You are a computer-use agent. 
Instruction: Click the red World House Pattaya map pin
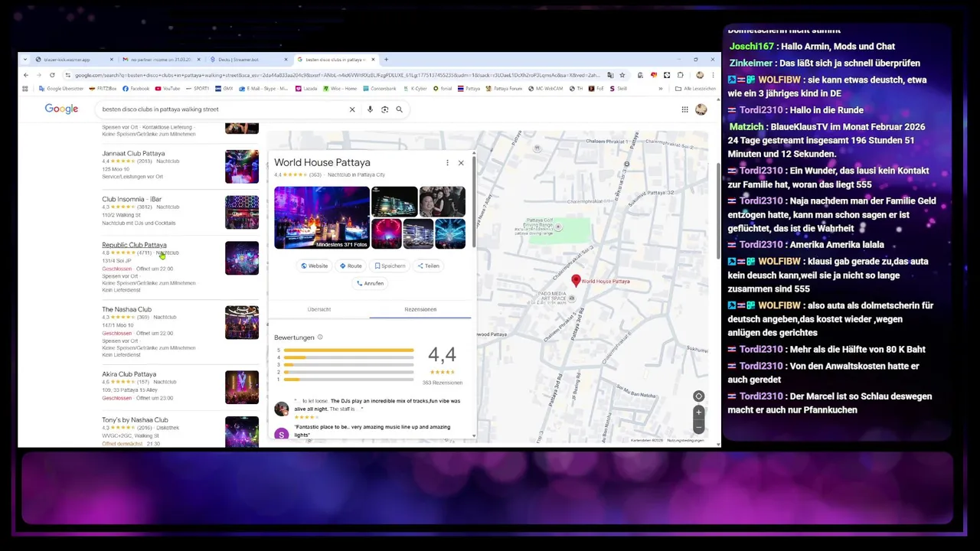(x=576, y=281)
